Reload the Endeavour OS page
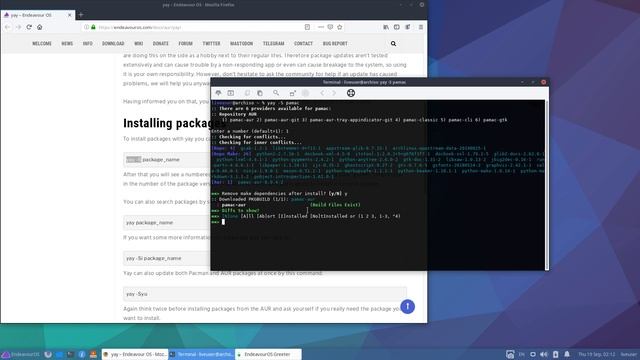Image resolution: width=640 pixels, height=360 pixels. (29, 27)
